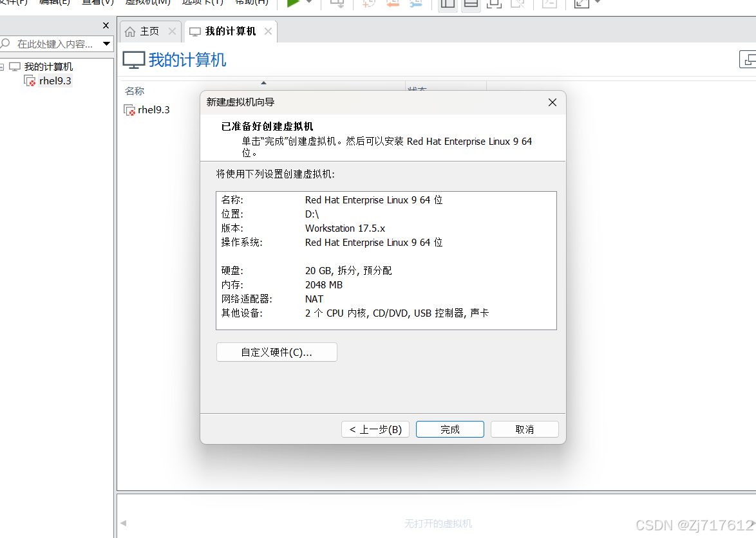Screen dimensions: 756x538
Task: Open the 帮助(H) menu
Action: pos(252,3)
